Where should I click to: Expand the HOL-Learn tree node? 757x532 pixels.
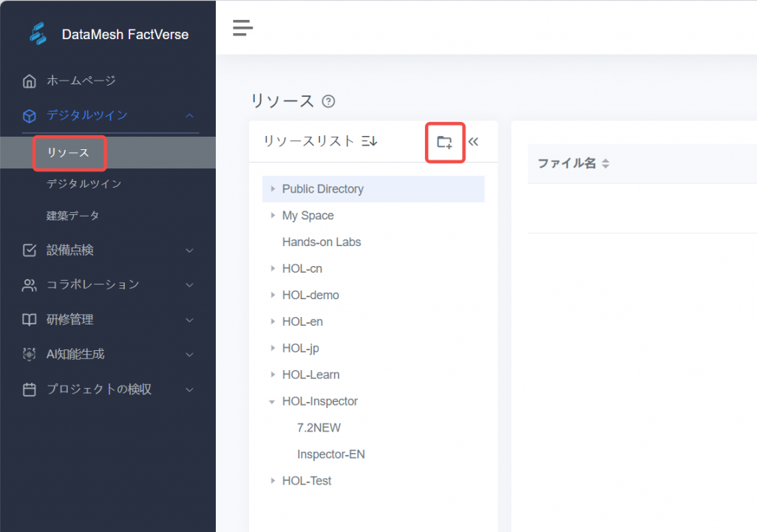pos(273,375)
